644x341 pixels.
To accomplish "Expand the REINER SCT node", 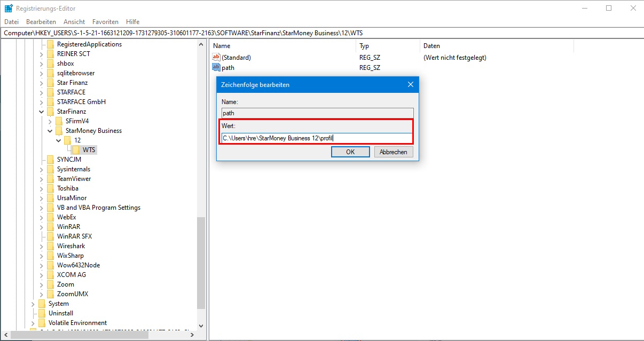I will click(42, 54).
